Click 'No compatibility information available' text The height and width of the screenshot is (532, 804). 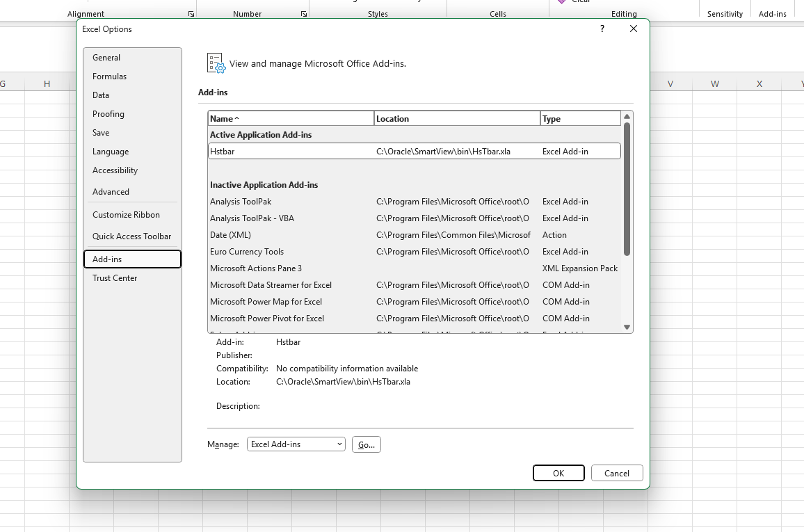pos(347,369)
